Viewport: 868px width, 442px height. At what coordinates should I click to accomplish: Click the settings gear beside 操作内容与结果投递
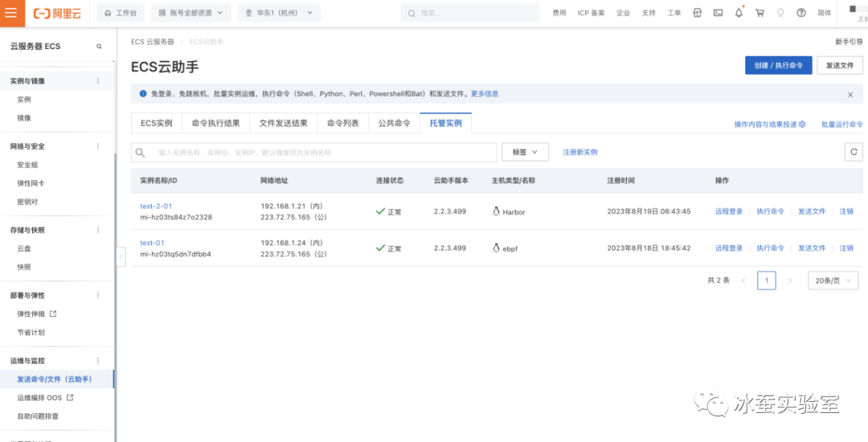(x=802, y=125)
